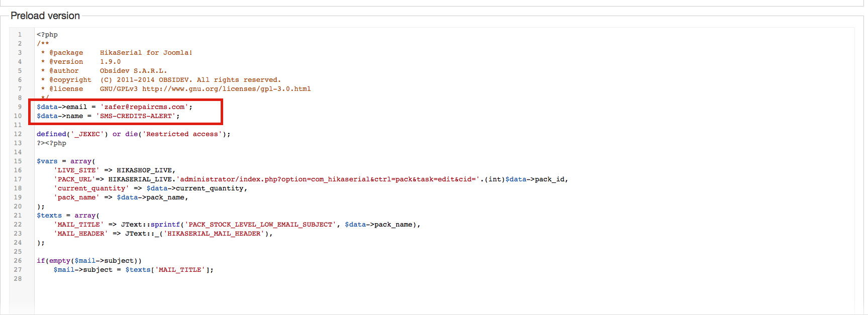Image resolution: width=868 pixels, height=315 pixels.
Task: Click the '$mail->subject = $texts' assignment line
Action: point(134,270)
